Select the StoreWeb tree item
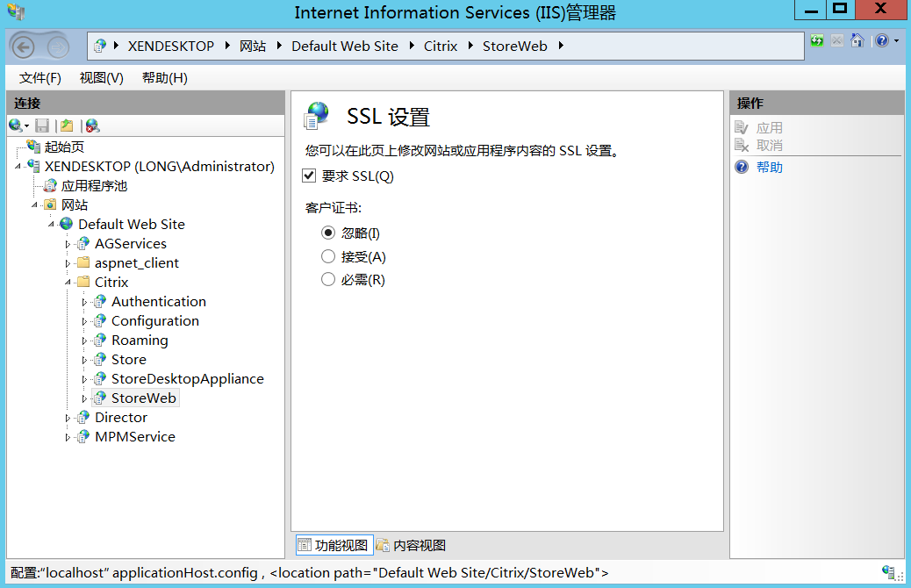This screenshot has width=911, height=588. click(144, 398)
